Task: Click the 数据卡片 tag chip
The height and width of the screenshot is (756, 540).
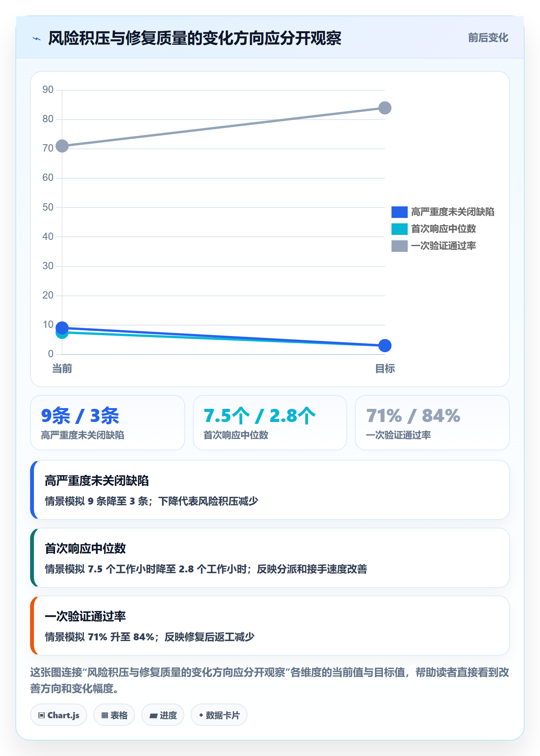Action: click(x=219, y=715)
